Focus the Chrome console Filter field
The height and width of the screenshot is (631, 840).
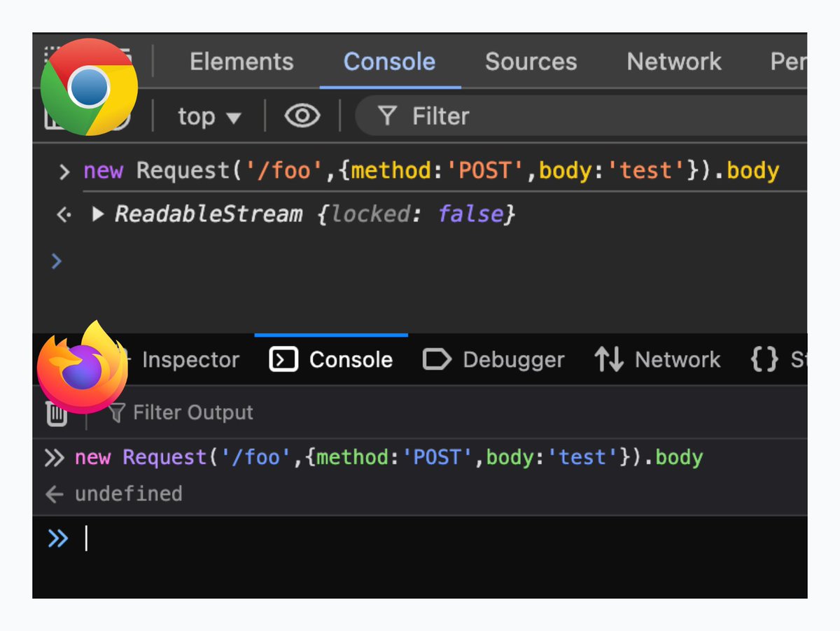click(581, 116)
